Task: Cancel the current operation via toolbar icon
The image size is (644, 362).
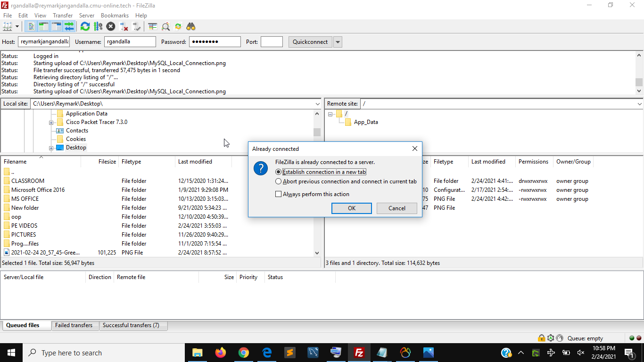Action: pyautogui.click(x=111, y=26)
